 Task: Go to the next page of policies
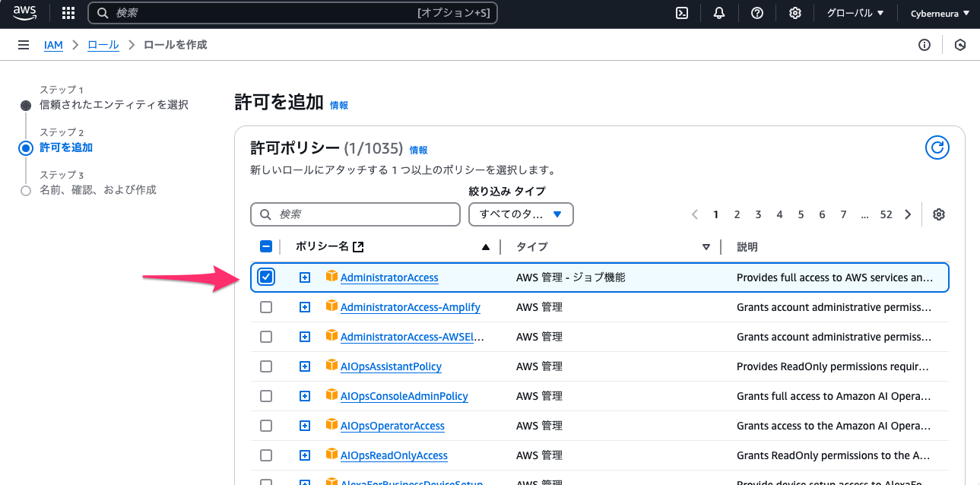[908, 214]
